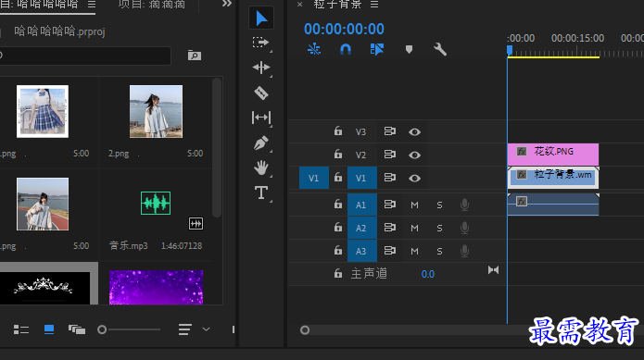Toggle sync lock for V2
The height and width of the screenshot is (360, 644).
390,155
